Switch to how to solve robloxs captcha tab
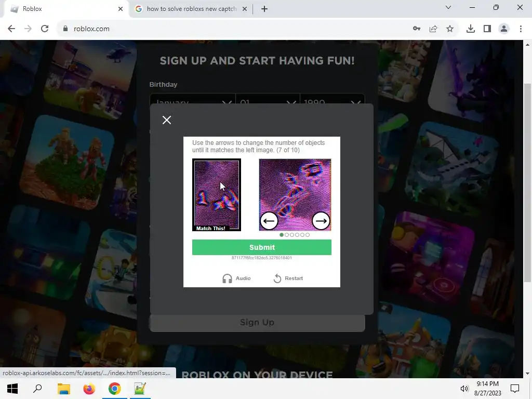Screen dimensions: 532x399 191,9
